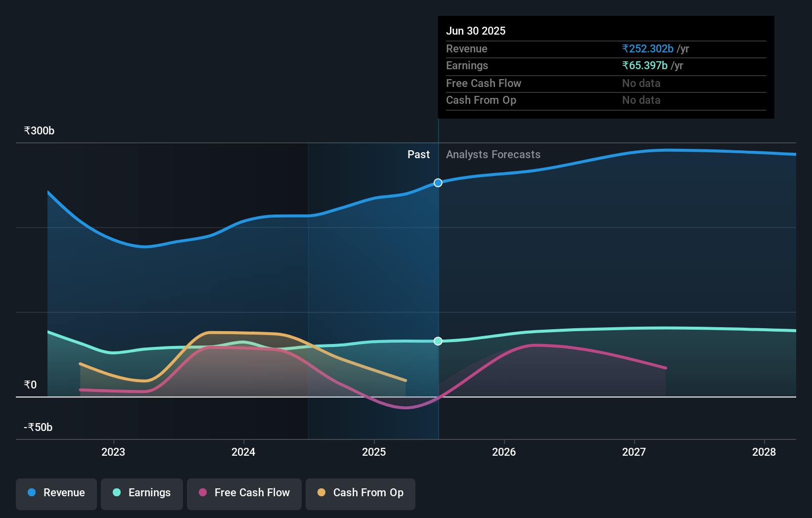Click the 2026 axis label
The width and height of the screenshot is (812, 518).
click(503, 451)
